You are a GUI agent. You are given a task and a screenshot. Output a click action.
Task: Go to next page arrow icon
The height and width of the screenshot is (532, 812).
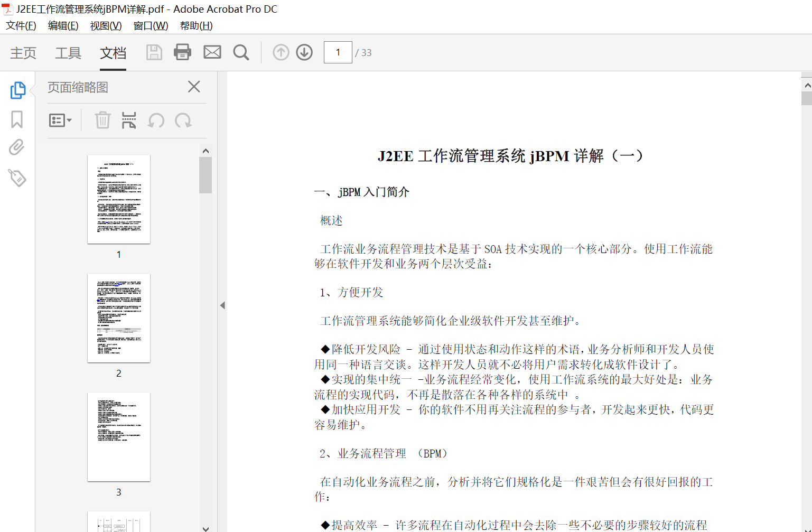304,52
